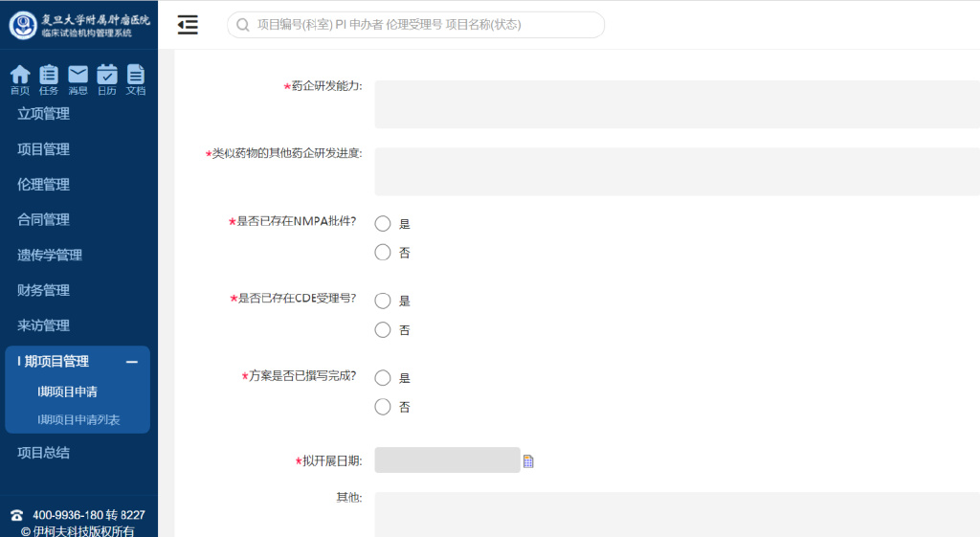This screenshot has height=537, width=980.
Task: Open I期项目申请列表 submenu item
Action: tap(78, 420)
